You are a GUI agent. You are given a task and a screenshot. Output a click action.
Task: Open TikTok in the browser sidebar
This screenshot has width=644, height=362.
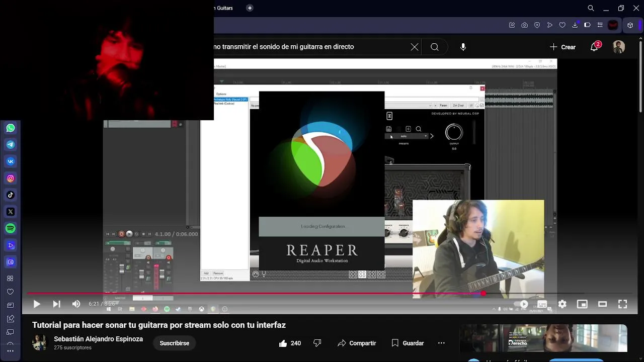click(11, 195)
